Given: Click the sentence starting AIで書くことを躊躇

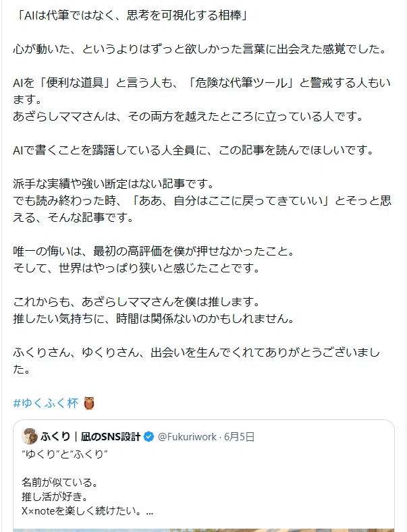Looking at the screenshot, I should 194,150.
